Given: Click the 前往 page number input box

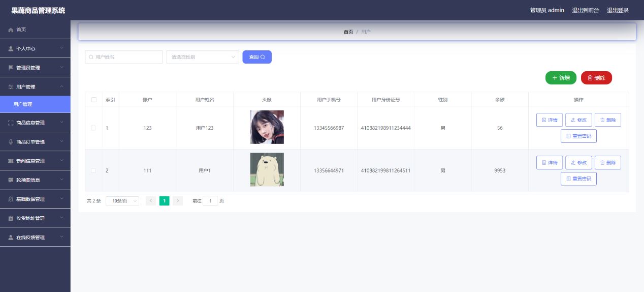Looking at the screenshot, I should coord(210,201).
